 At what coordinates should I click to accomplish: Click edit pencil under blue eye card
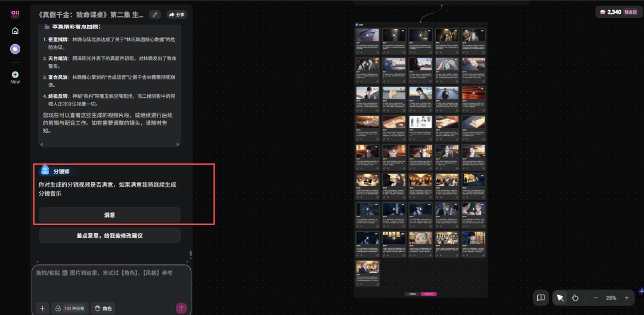point(358,52)
